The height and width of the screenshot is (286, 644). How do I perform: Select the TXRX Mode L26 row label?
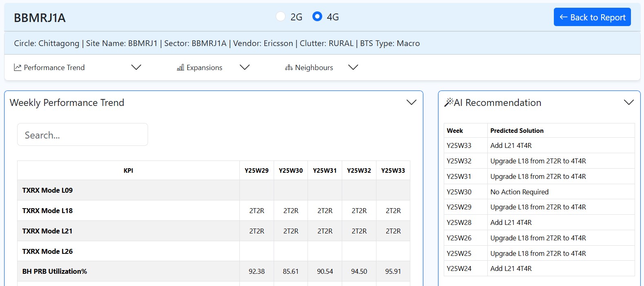point(47,251)
